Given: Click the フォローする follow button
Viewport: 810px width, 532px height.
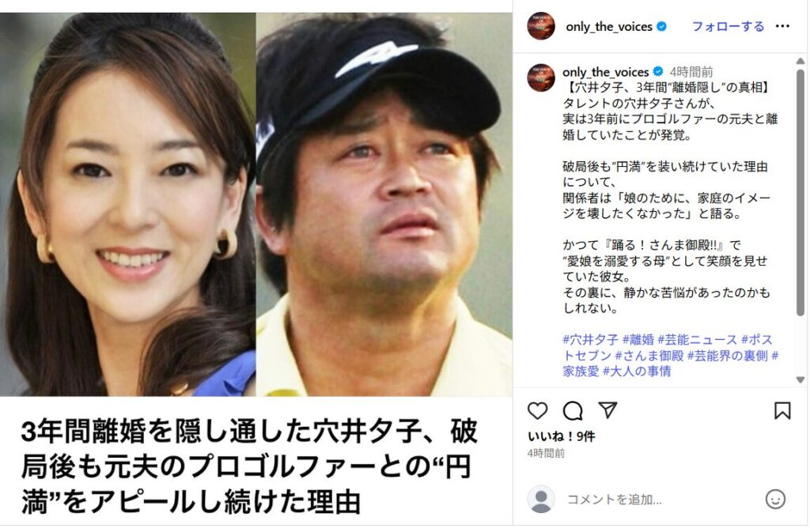Looking at the screenshot, I should (x=728, y=26).
